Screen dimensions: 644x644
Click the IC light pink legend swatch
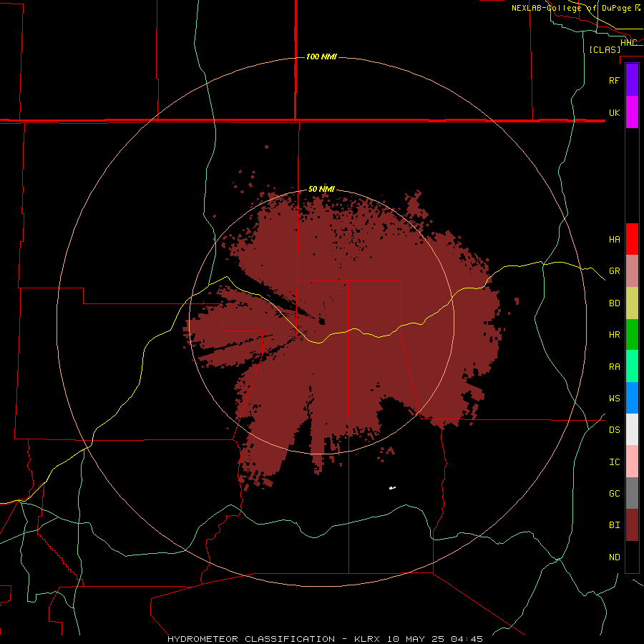[x=632, y=462]
